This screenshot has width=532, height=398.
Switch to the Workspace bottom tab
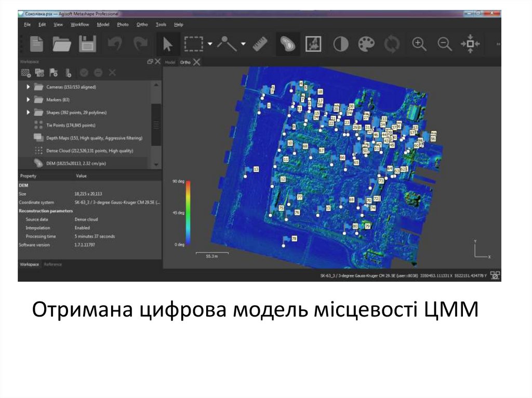[x=30, y=265]
